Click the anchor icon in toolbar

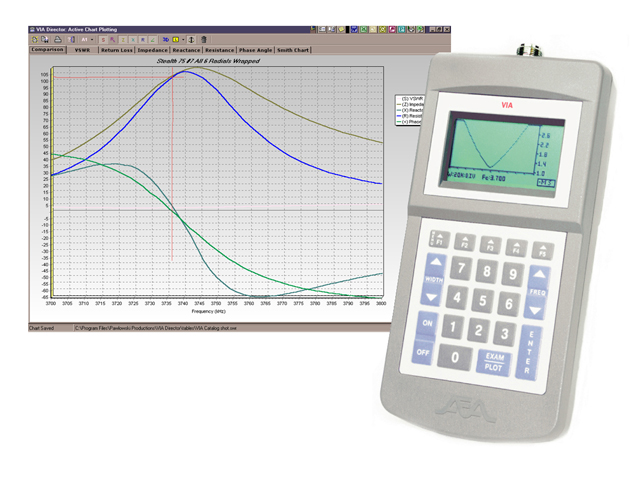coord(191,40)
